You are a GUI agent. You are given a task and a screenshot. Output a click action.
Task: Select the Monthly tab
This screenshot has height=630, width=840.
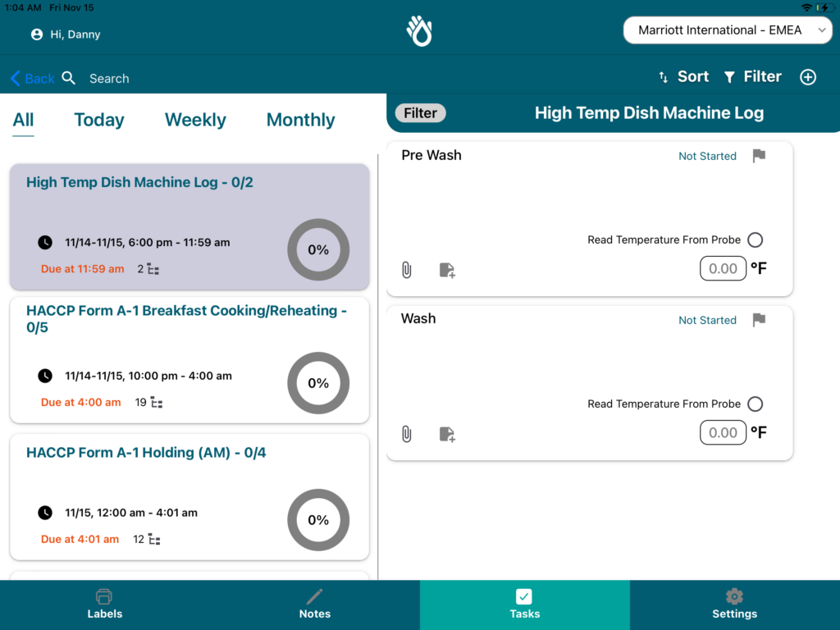(x=300, y=120)
